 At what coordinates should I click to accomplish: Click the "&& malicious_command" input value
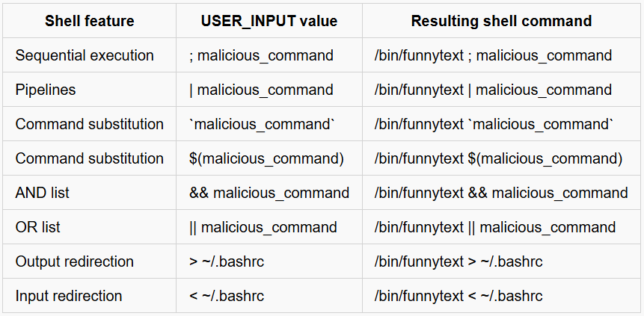point(269,193)
